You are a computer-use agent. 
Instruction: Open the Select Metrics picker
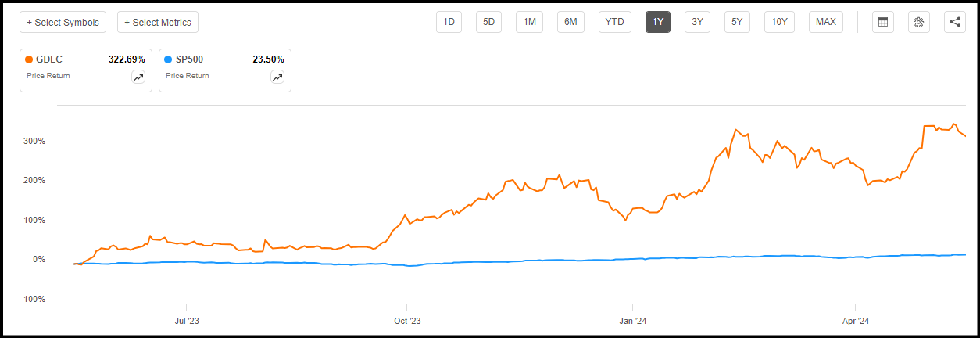[158, 22]
